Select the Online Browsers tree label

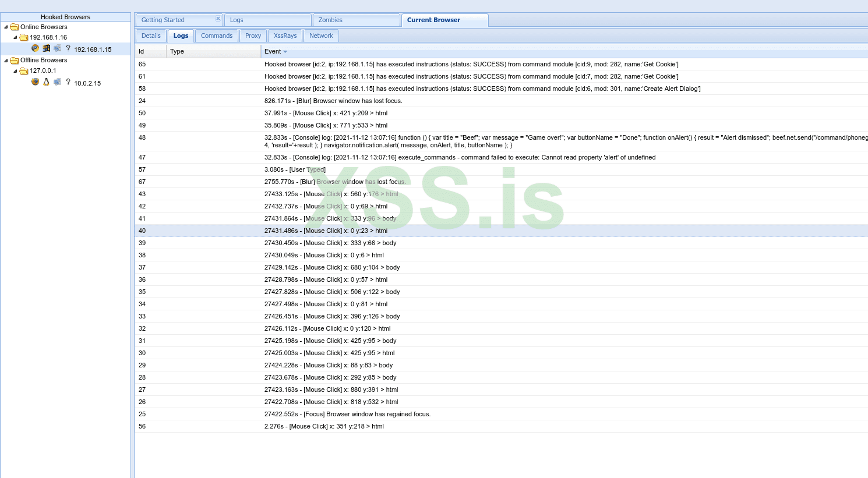click(x=44, y=27)
